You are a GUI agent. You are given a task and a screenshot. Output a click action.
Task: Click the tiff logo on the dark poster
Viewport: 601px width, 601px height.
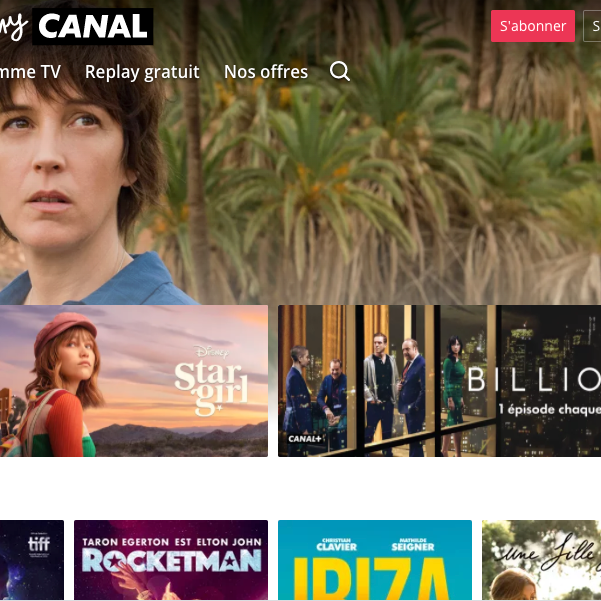39,544
